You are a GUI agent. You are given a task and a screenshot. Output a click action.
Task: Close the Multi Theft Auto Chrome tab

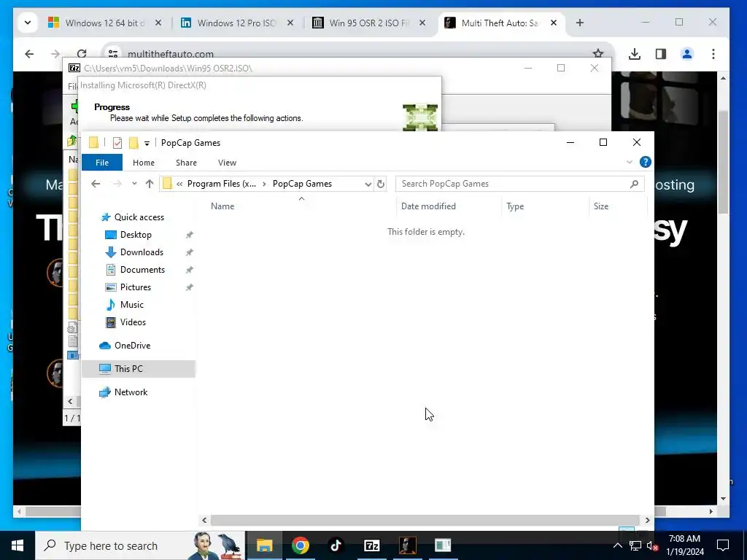click(x=554, y=23)
